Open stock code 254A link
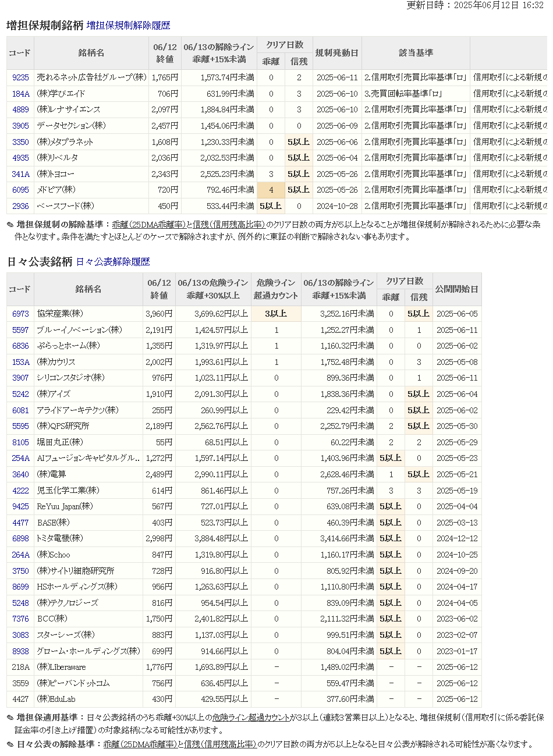 point(20,459)
